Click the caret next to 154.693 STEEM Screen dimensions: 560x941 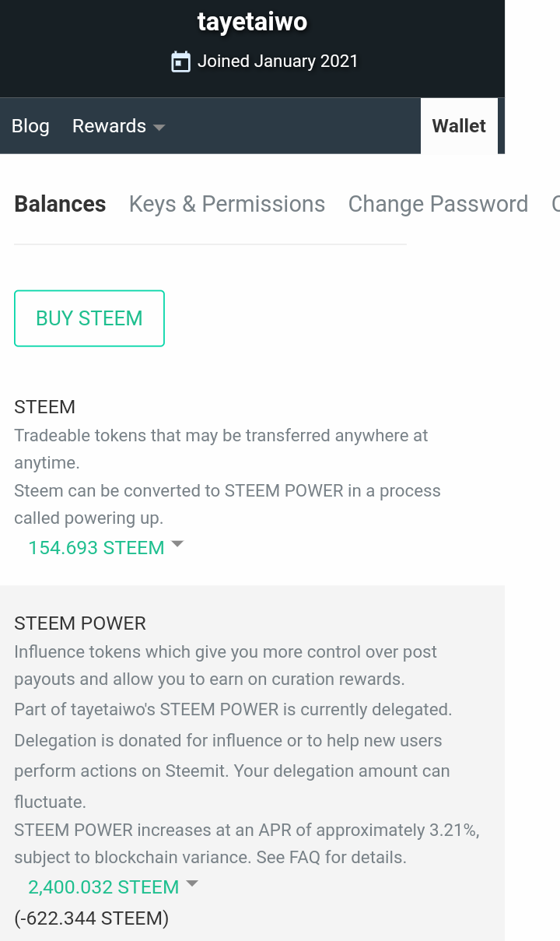point(177,545)
